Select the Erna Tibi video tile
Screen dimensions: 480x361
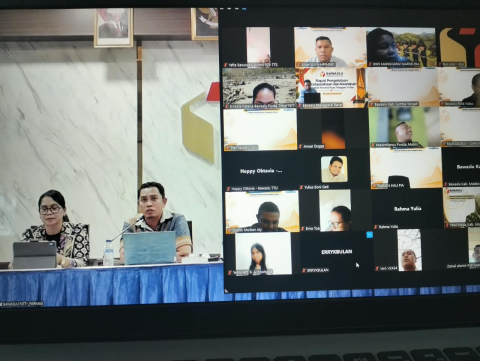(335, 211)
